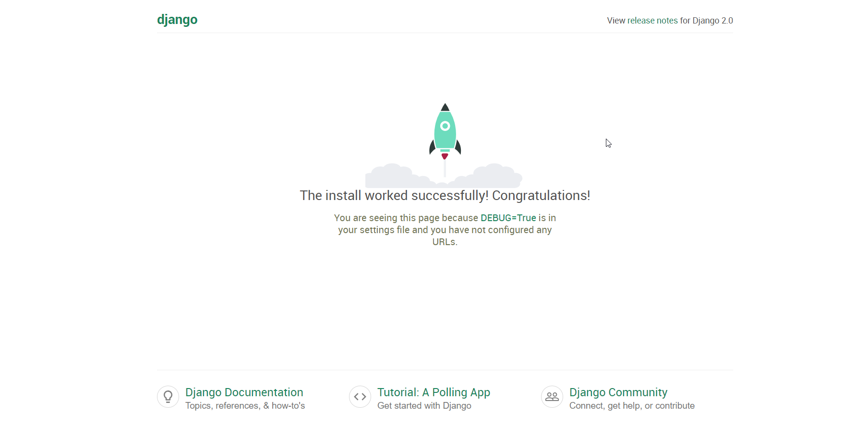Open the Django Documentation link

244,392
